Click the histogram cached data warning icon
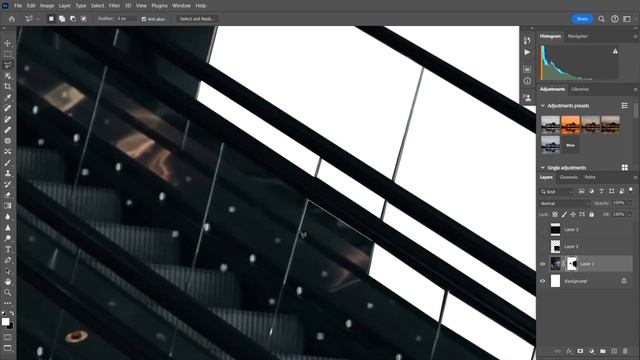 pyautogui.click(x=615, y=51)
